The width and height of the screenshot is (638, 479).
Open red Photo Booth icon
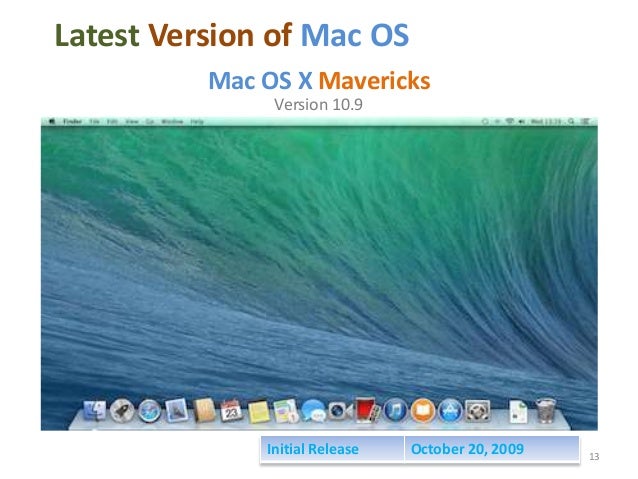click(367, 410)
